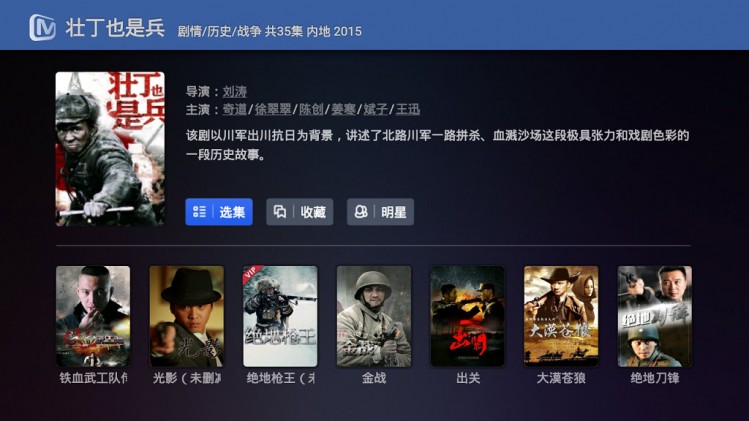Open actor 王迅 link
Screen dimensions: 749x421
[x=408, y=109]
